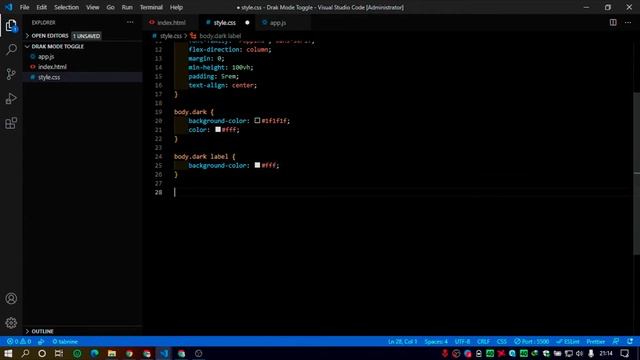
Task: Click the Live Server Port 5500 status item
Action: [x=531, y=342]
